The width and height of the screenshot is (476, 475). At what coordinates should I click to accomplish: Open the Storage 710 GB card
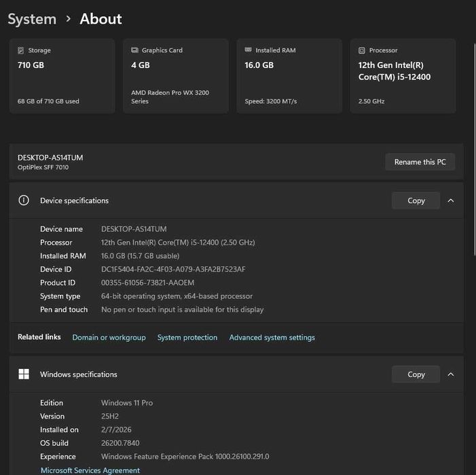click(62, 76)
